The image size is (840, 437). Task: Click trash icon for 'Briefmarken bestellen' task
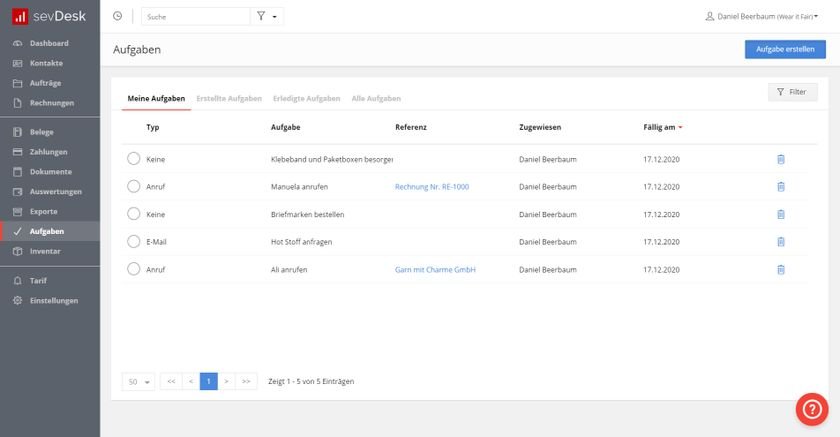(781, 214)
